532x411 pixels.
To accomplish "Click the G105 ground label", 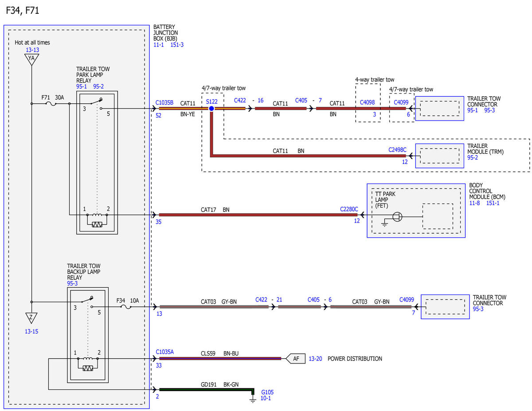I will [268, 392].
